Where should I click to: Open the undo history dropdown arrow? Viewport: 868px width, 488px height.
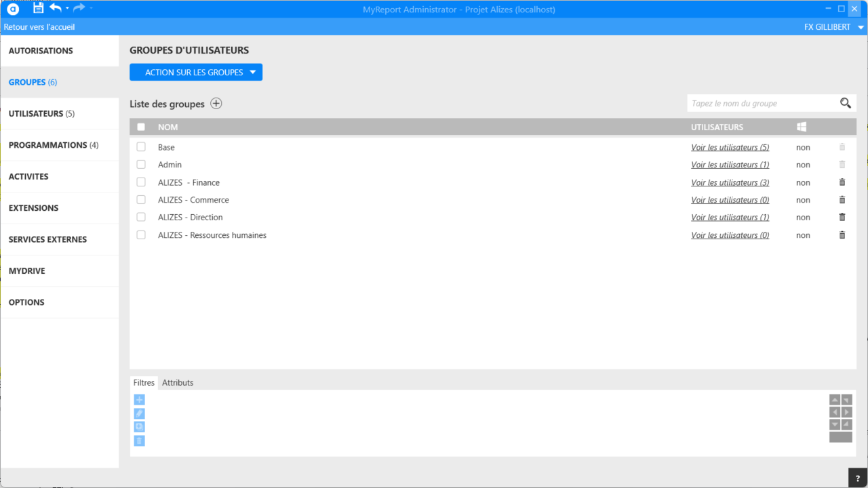(67, 8)
